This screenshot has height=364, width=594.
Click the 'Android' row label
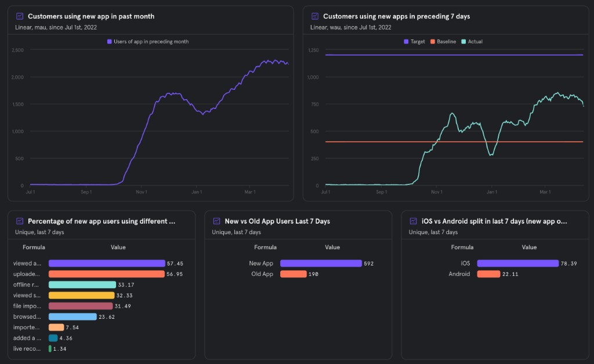point(459,274)
